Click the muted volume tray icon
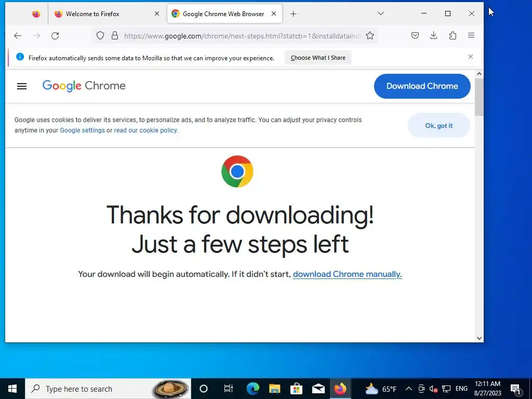 pyautogui.click(x=433, y=389)
